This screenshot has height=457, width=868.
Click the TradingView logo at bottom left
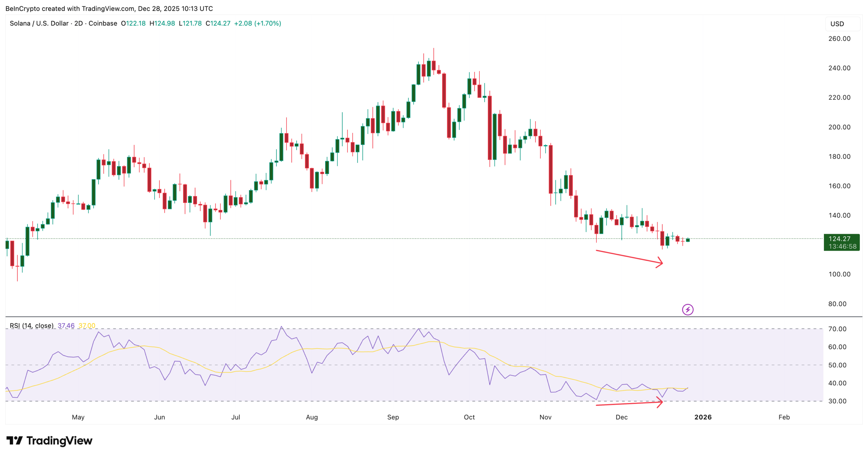[x=49, y=440]
